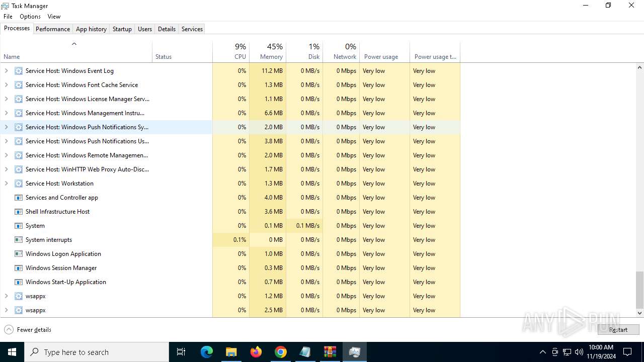Click the scrollbar up arrow
The width and height of the screenshot is (644, 362).
[639, 67]
